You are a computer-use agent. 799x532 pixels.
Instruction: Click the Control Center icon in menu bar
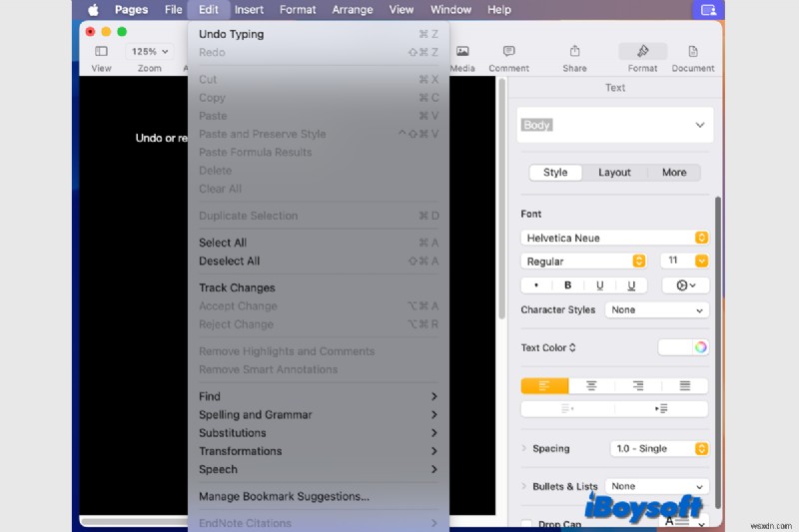(708, 10)
